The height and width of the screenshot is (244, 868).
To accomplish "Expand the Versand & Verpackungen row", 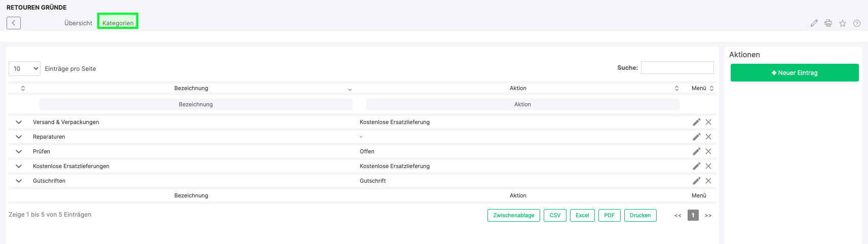I will (x=19, y=122).
